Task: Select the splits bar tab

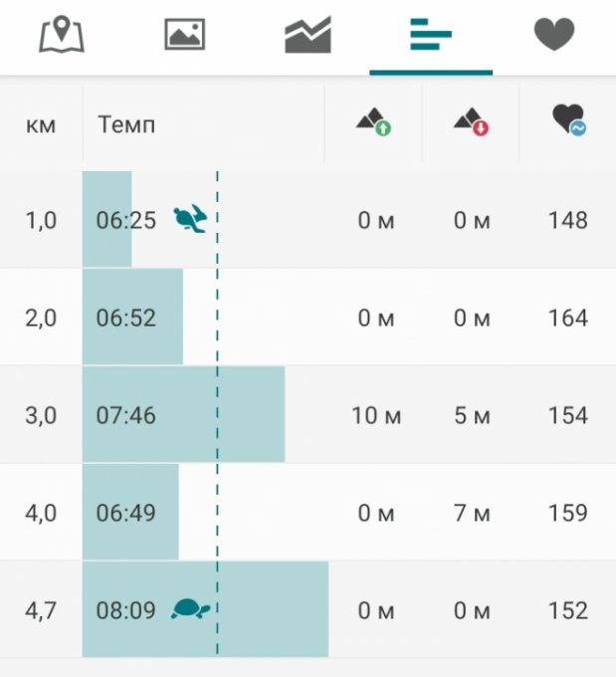Action: pos(431,36)
